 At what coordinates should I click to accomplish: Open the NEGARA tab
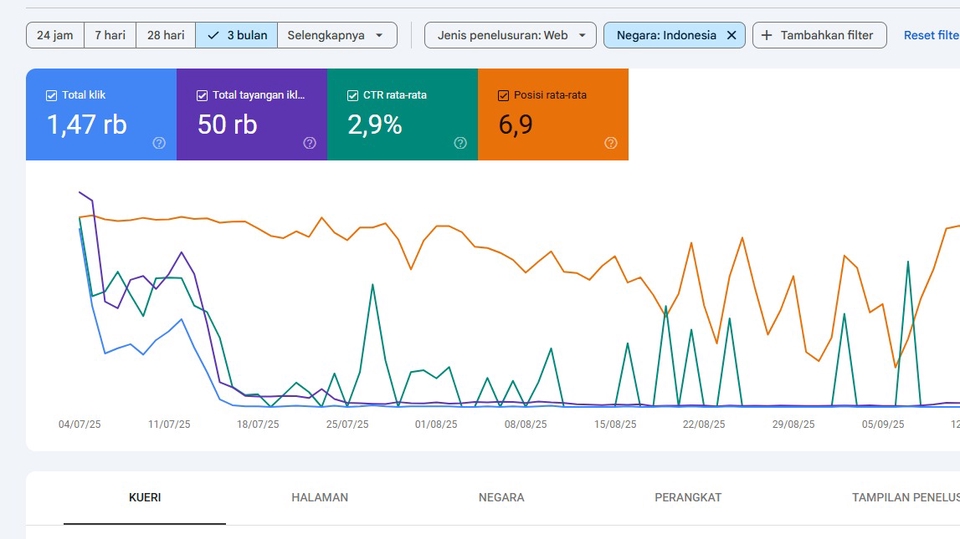[x=501, y=497]
